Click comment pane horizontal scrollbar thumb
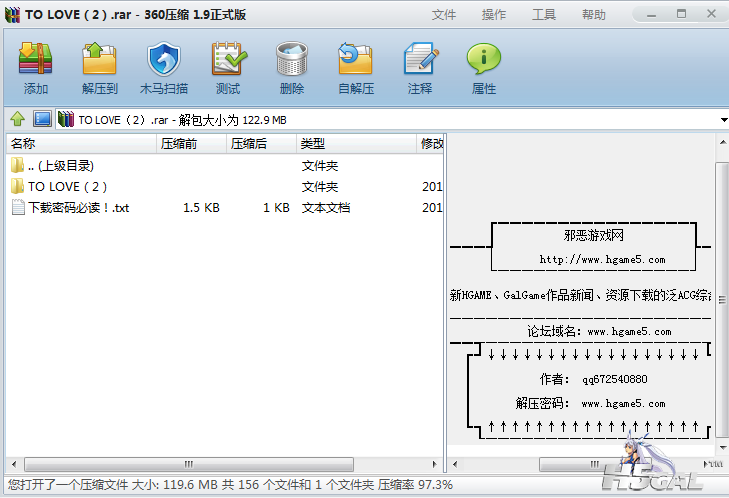Image resolution: width=729 pixels, height=498 pixels. click(x=595, y=464)
